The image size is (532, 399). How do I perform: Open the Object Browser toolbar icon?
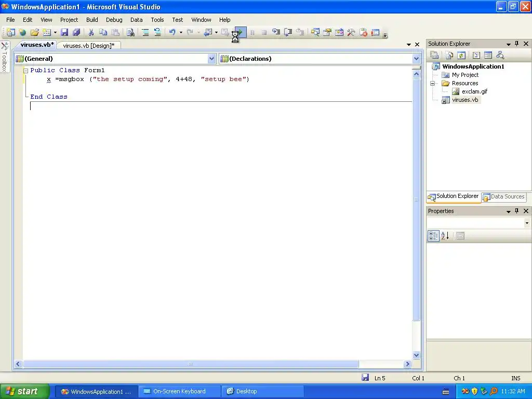(339, 32)
